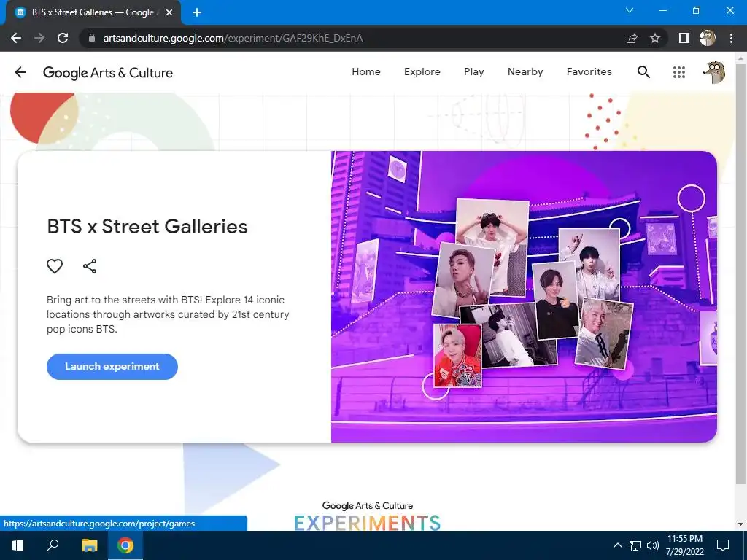Open the Play menu item
Image resolution: width=747 pixels, height=560 pixels.
[473, 71]
